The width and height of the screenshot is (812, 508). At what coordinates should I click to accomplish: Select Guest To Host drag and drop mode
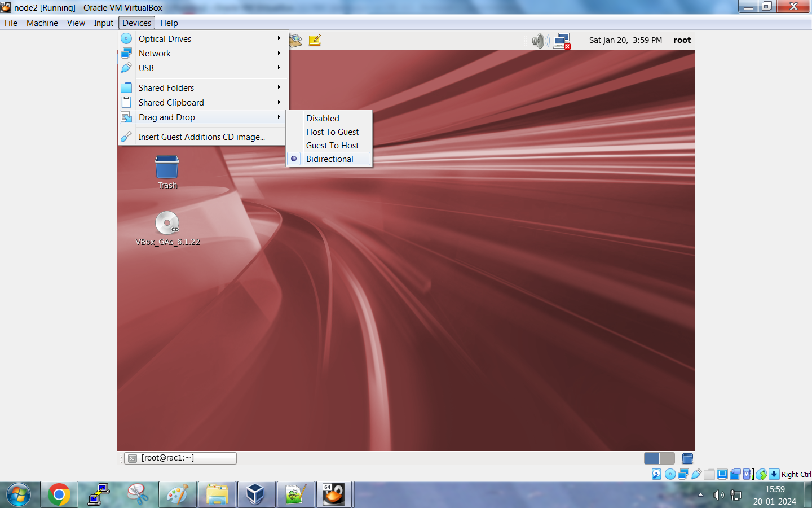pos(329,146)
